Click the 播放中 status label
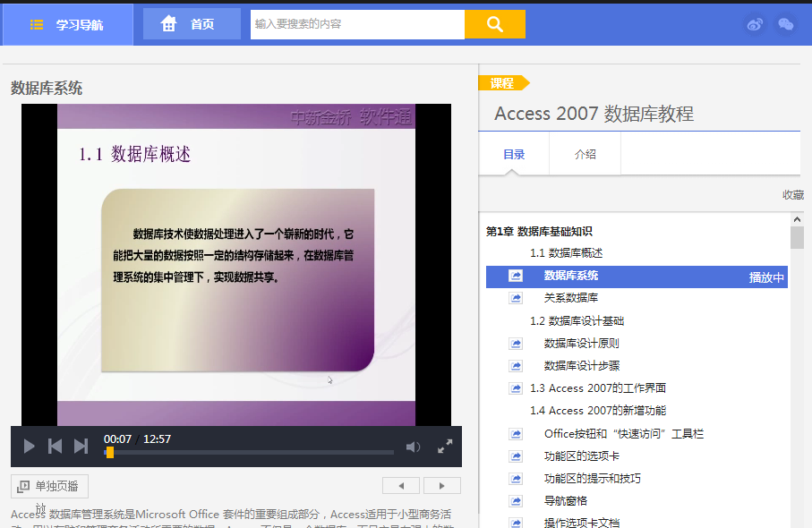Screen dimensions: 812x528 (x=766, y=277)
